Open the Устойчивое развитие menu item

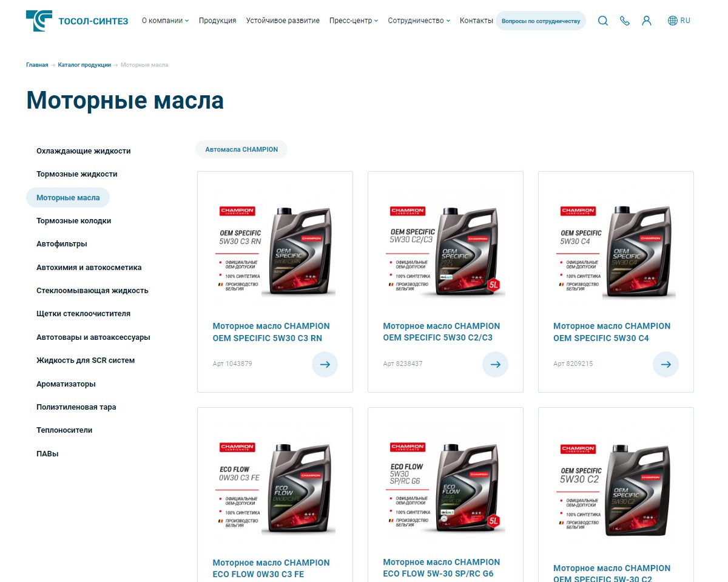pos(283,21)
